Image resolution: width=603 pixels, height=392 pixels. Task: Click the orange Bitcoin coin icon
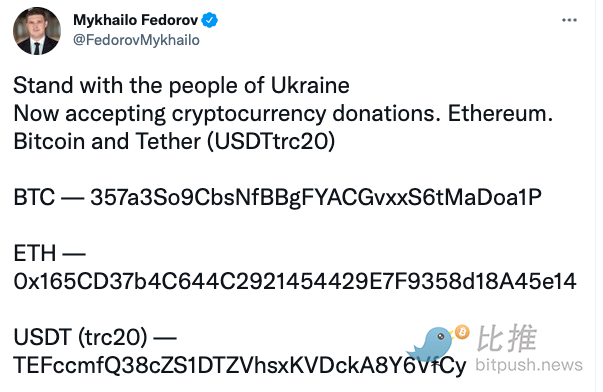click(x=462, y=332)
